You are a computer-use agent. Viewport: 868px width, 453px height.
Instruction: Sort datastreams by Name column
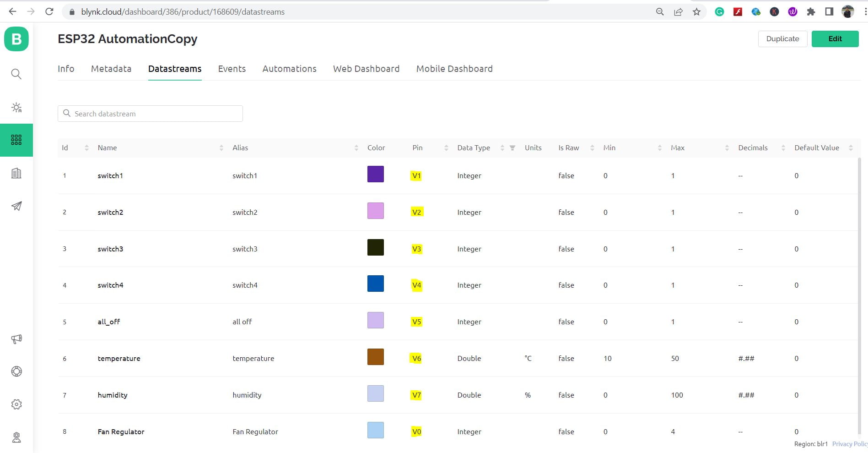[221, 148]
